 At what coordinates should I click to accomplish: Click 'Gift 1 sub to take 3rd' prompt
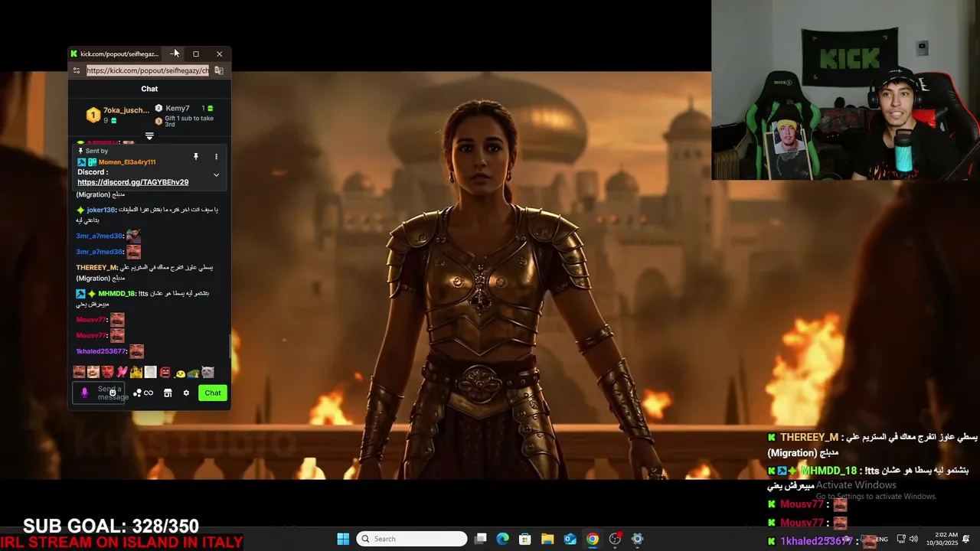pyautogui.click(x=189, y=121)
